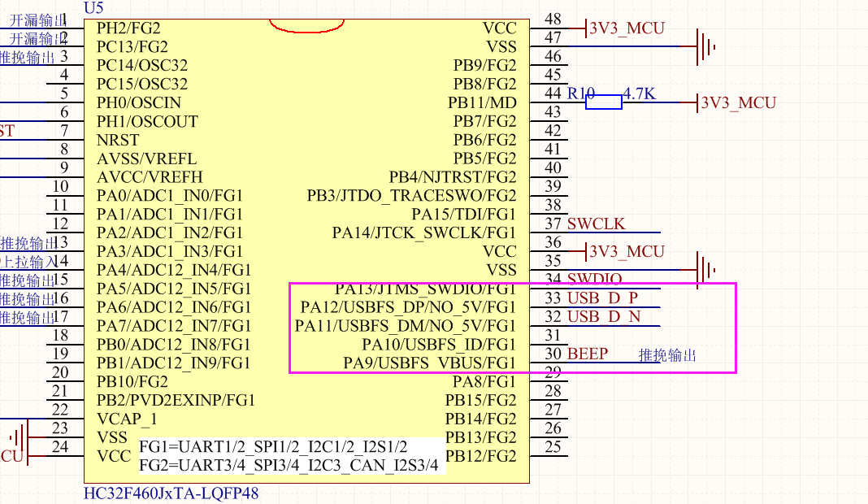Select the Chinese text note beside BEEP
868x504 pixels.
667,355
